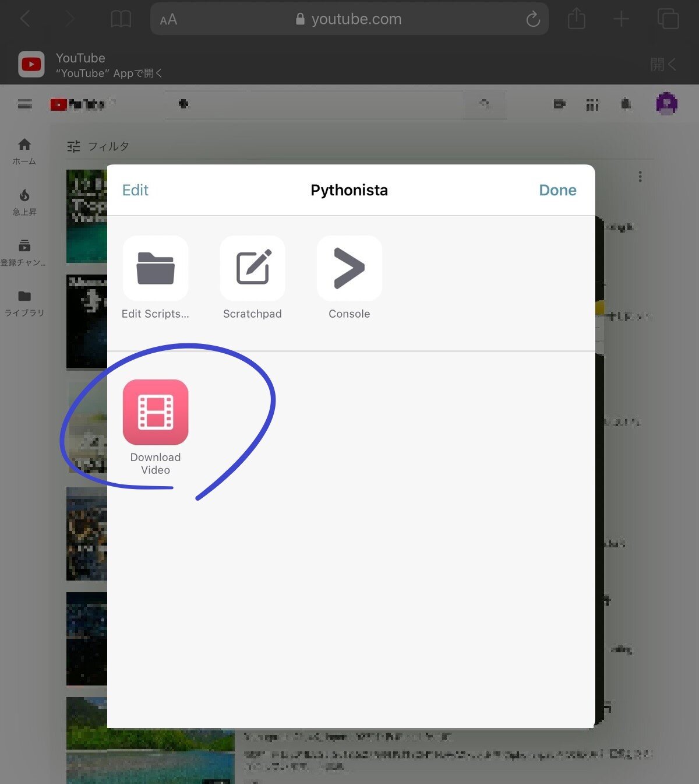Open the Pythonista Console
Image resolution: width=699 pixels, height=784 pixels.
349,268
